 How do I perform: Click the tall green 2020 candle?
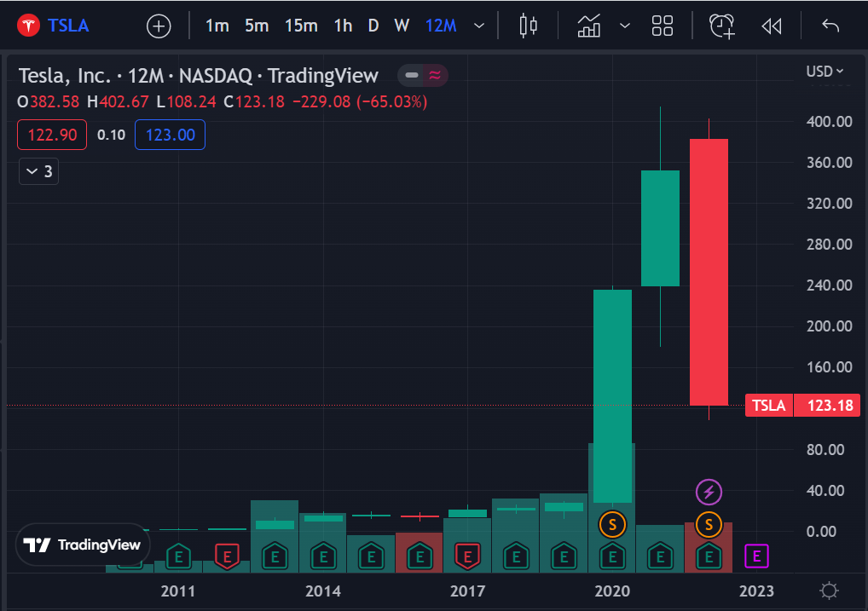point(612,395)
